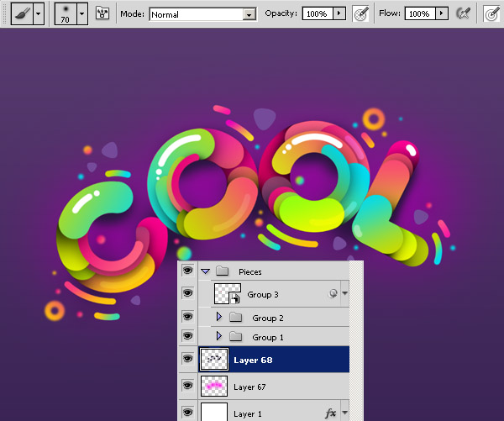504x421 pixels.
Task: Click the Group 1 folder icon
Action: click(235, 336)
